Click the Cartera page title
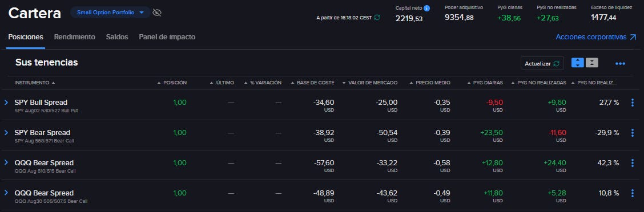The height and width of the screenshot is (212, 644). click(34, 13)
